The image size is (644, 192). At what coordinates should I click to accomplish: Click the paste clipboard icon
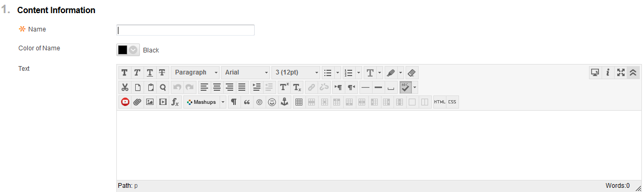pos(150,87)
